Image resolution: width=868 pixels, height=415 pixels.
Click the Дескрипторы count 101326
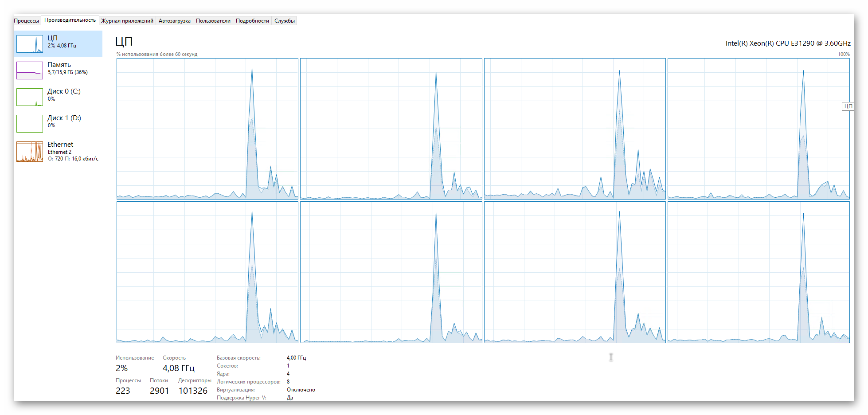click(x=193, y=391)
